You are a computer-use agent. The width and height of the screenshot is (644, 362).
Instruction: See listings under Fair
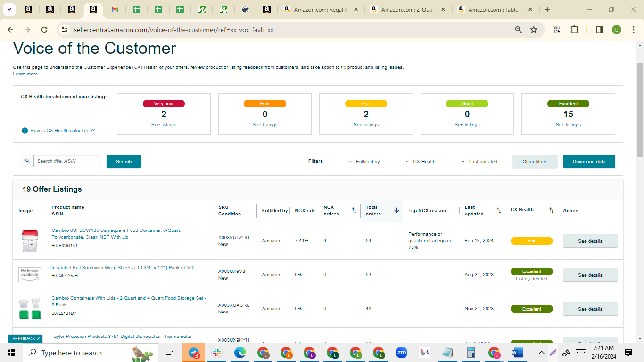366,125
